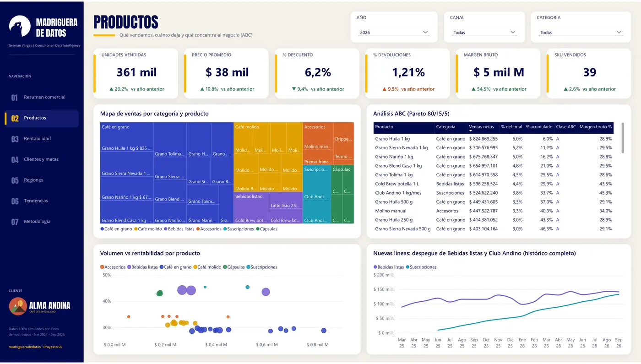
Task: Click the Club Andino 1 kg/mes product cell
Action: [x=398, y=193]
